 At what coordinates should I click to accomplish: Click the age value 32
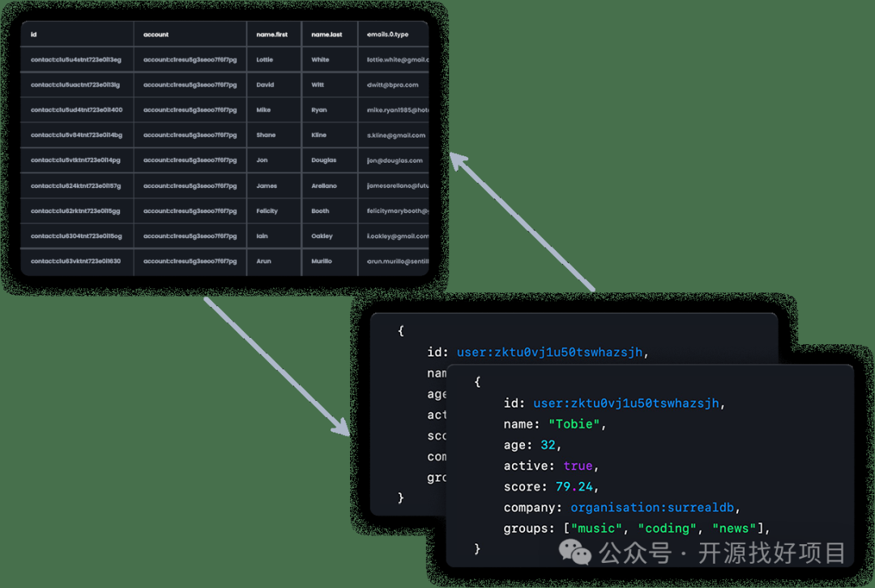548,445
